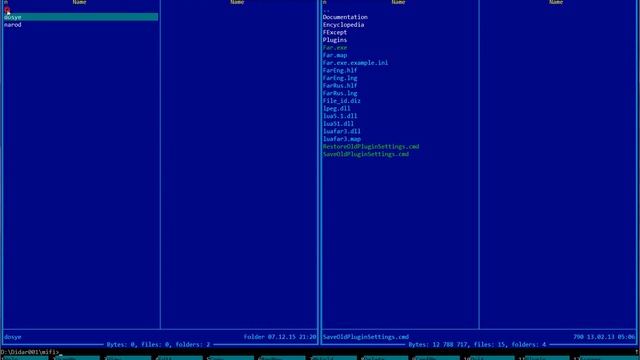The image size is (640, 360).
Task: Select Far.exe.example.ini file
Action: [x=355, y=63]
